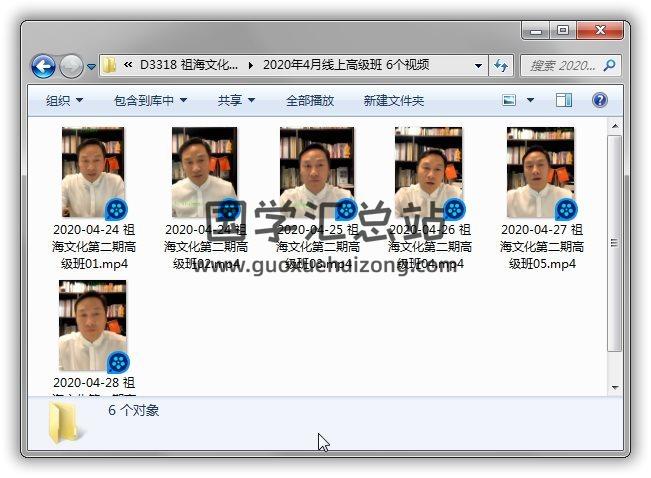Toggle the preview pane button
The width and height of the screenshot is (651, 478).
point(564,100)
